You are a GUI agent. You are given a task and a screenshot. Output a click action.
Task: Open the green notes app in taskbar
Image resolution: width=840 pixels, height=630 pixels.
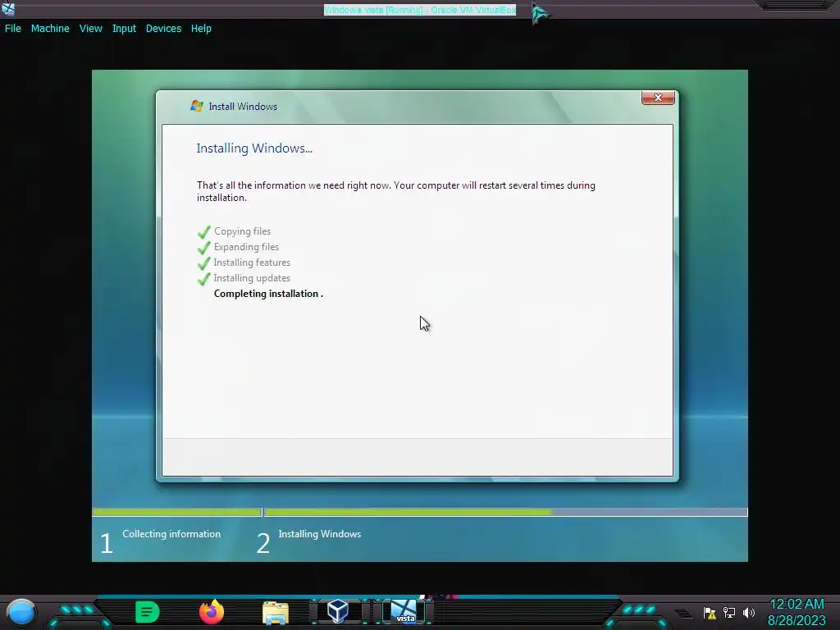point(148,612)
